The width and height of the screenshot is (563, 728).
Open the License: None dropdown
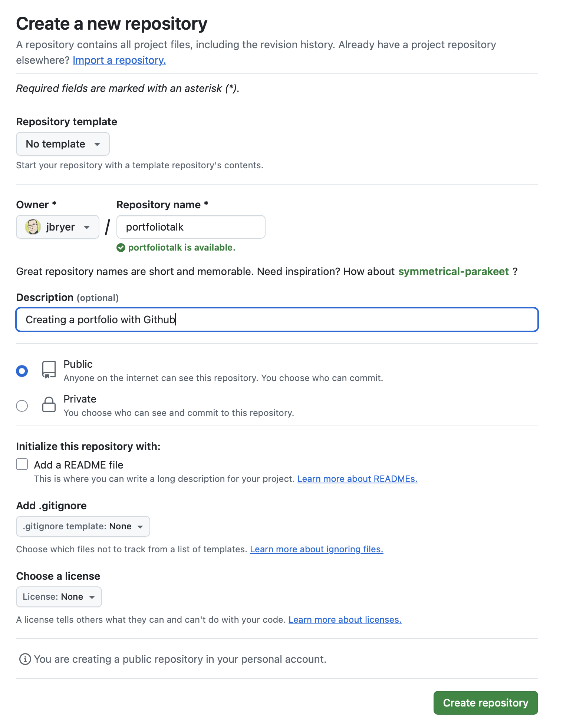(59, 597)
